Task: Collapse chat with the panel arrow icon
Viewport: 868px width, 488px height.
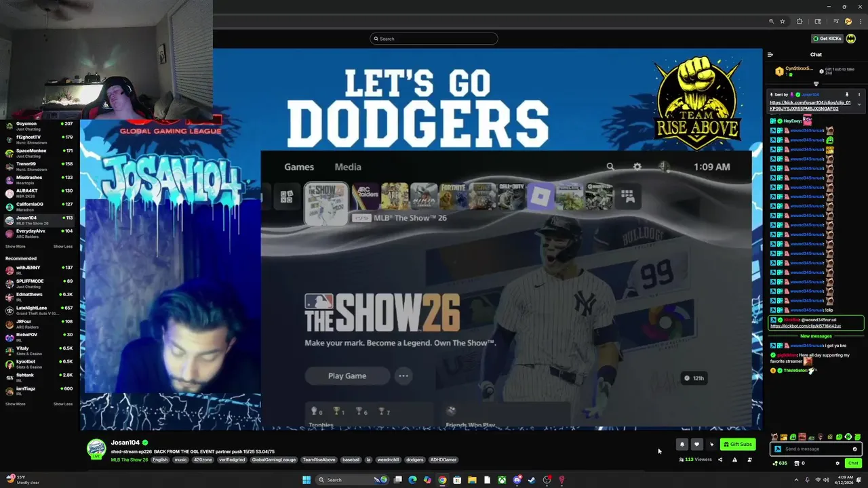Action: coord(770,55)
